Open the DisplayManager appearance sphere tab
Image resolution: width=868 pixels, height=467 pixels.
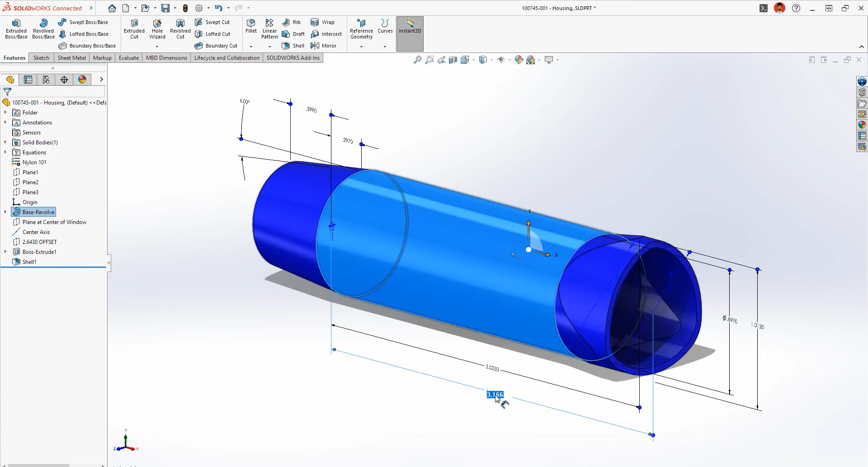coord(82,80)
